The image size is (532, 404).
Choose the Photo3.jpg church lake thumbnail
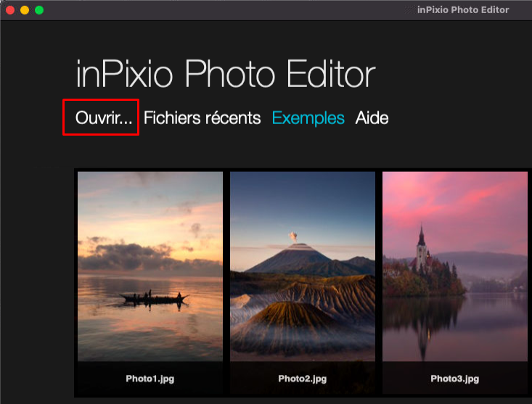455,266
